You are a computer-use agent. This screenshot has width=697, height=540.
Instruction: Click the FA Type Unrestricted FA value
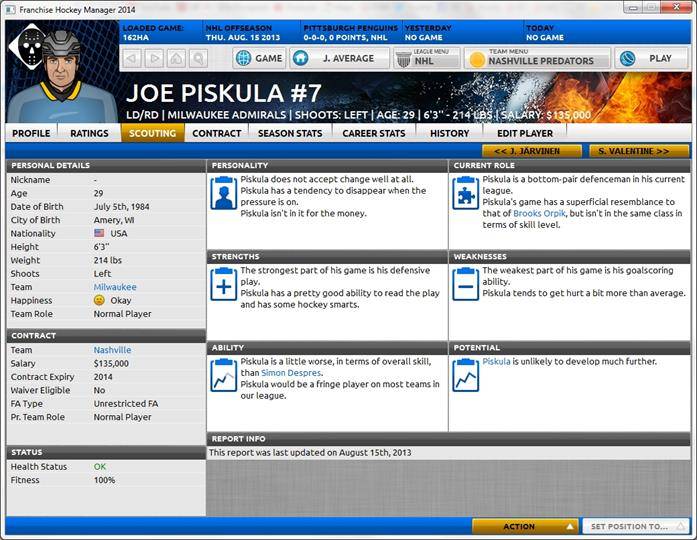point(126,404)
